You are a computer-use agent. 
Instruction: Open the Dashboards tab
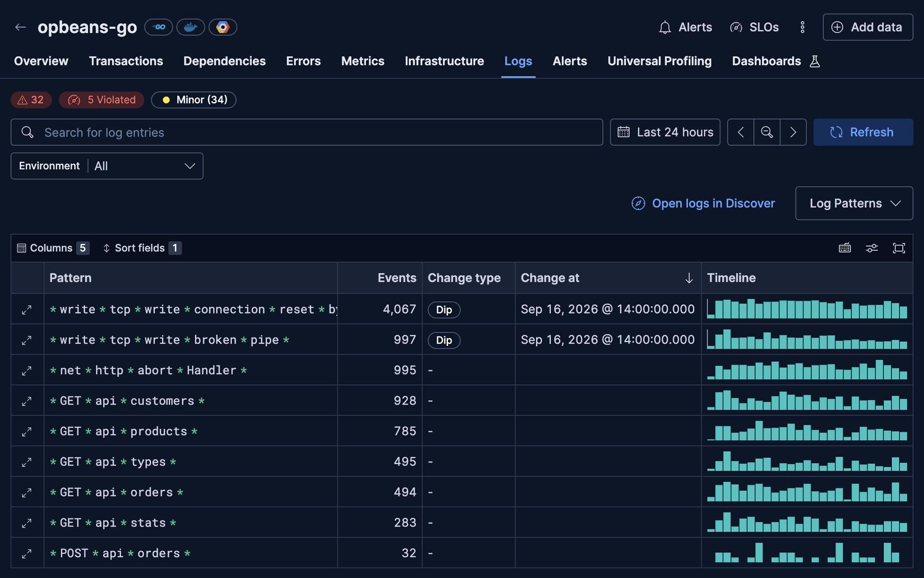[x=766, y=61]
